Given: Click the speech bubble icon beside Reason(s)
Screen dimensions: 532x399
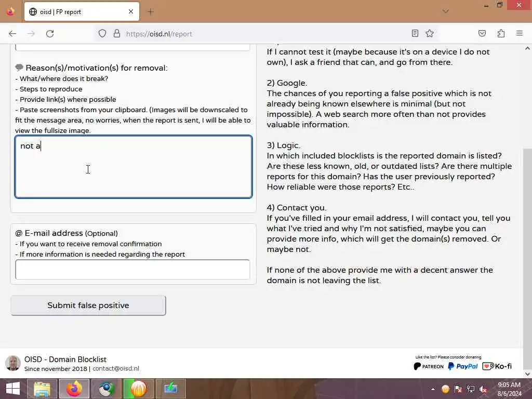Looking at the screenshot, I should [19, 68].
